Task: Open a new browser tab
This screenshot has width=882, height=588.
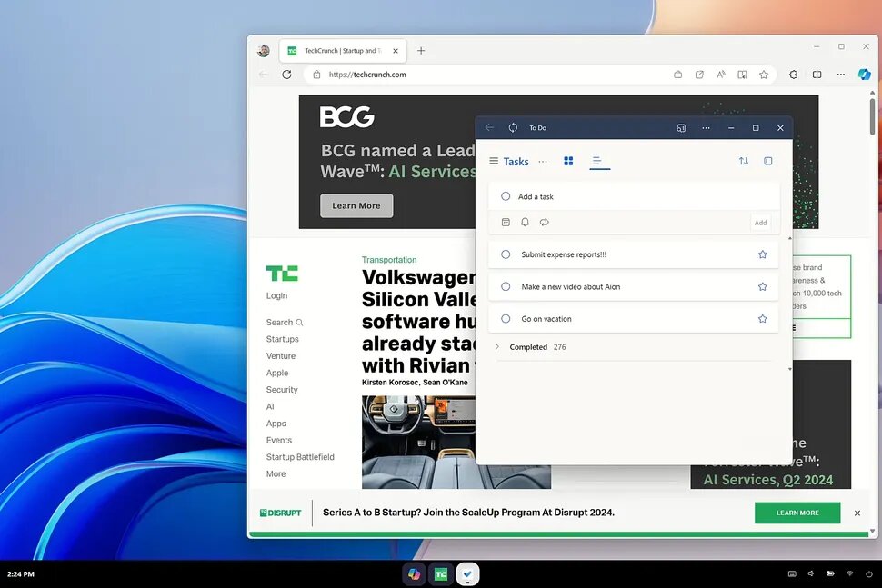Action: coord(421,51)
